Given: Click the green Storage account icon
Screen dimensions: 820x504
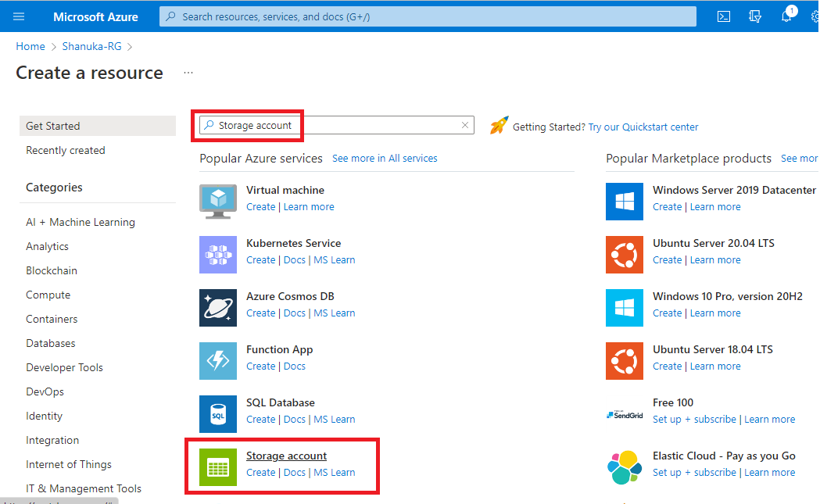Looking at the screenshot, I should point(218,466).
